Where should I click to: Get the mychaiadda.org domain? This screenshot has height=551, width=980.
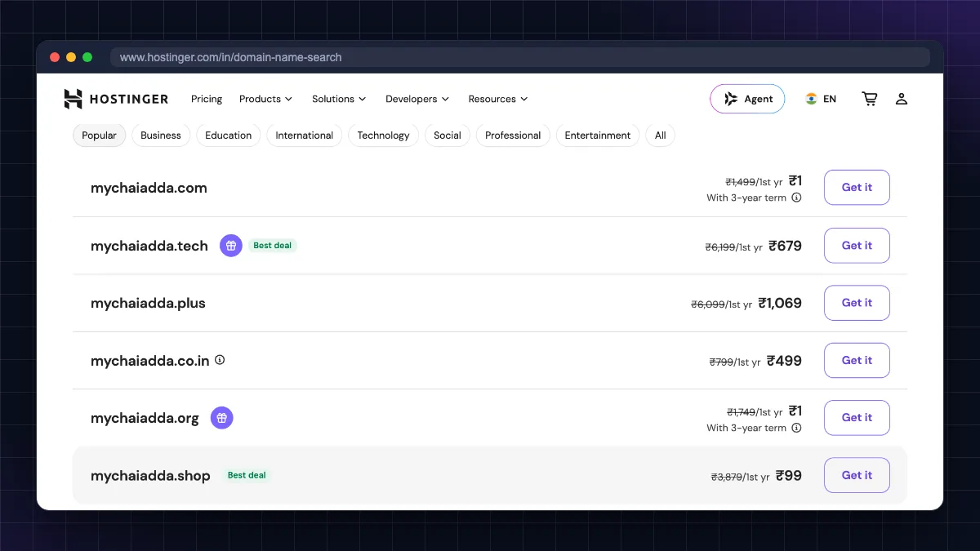857,418
